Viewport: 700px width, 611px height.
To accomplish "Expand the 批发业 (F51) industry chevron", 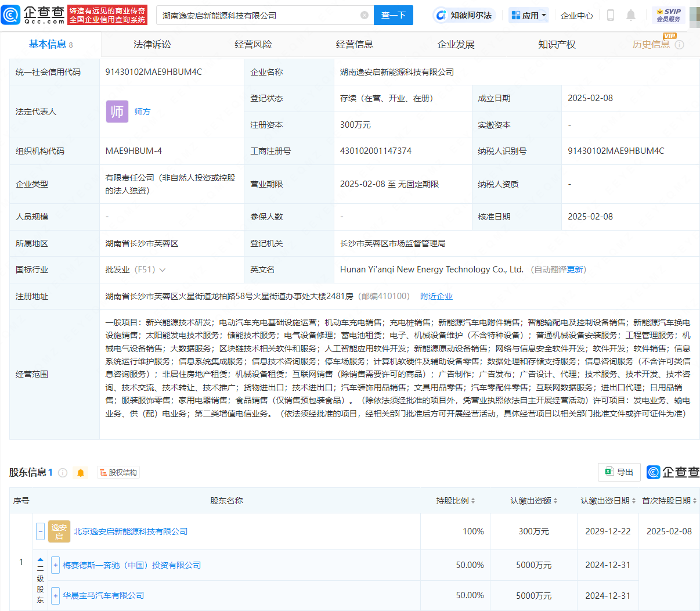I will [x=163, y=270].
